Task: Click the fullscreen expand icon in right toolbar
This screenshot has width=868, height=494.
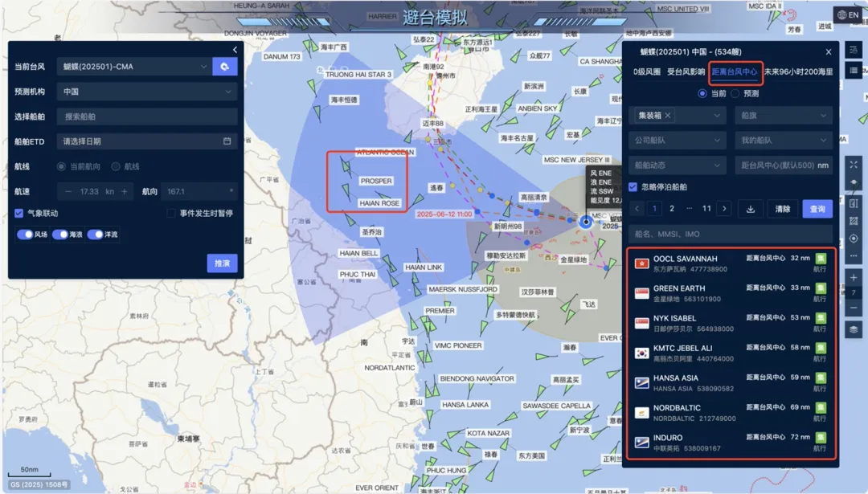Action: tap(854, 165)
